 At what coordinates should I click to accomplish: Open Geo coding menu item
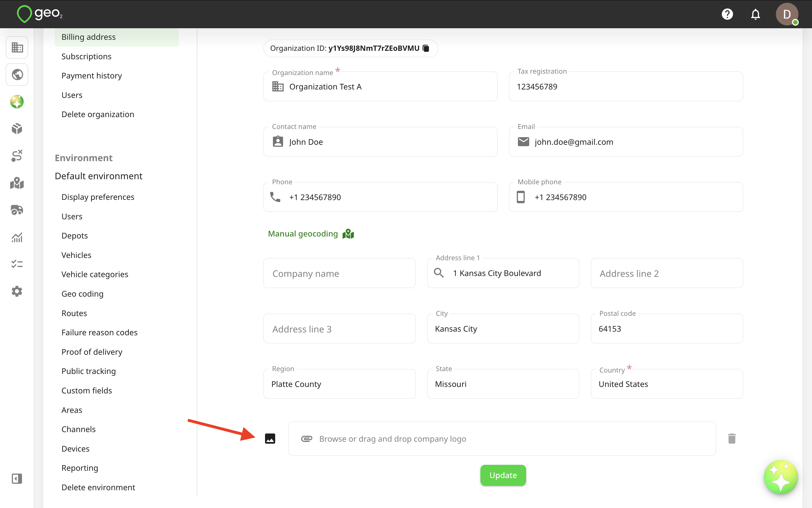coord(82,294)
